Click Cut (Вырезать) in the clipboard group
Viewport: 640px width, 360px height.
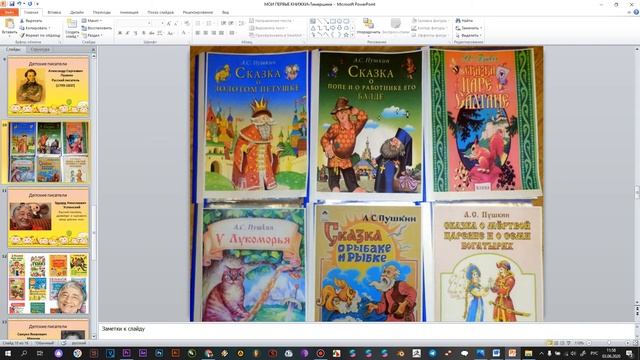31,20
